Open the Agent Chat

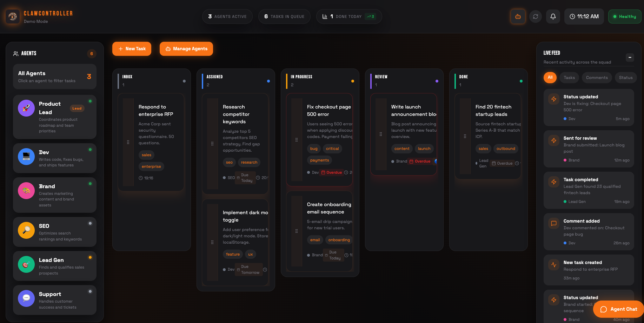point(618,309)
